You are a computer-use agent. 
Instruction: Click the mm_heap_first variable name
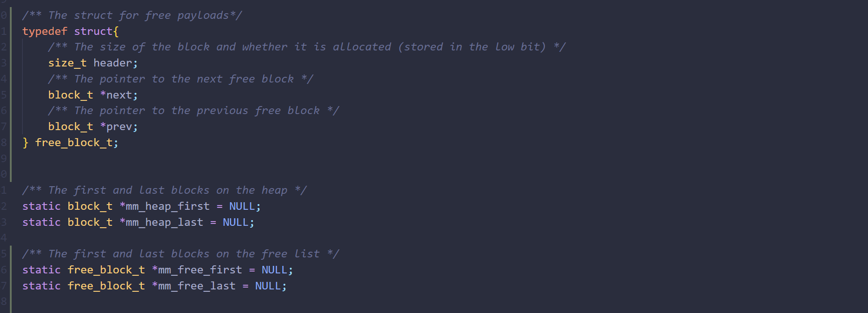(167, 206)
